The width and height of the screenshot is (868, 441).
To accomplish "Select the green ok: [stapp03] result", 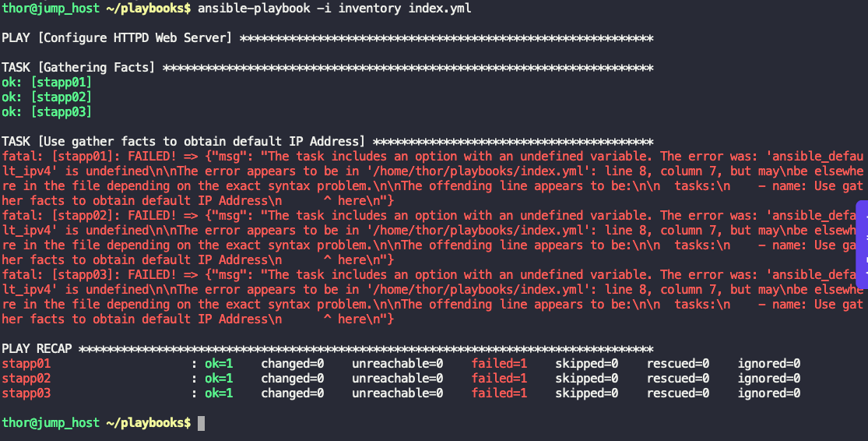I will (x=47, y=112).
